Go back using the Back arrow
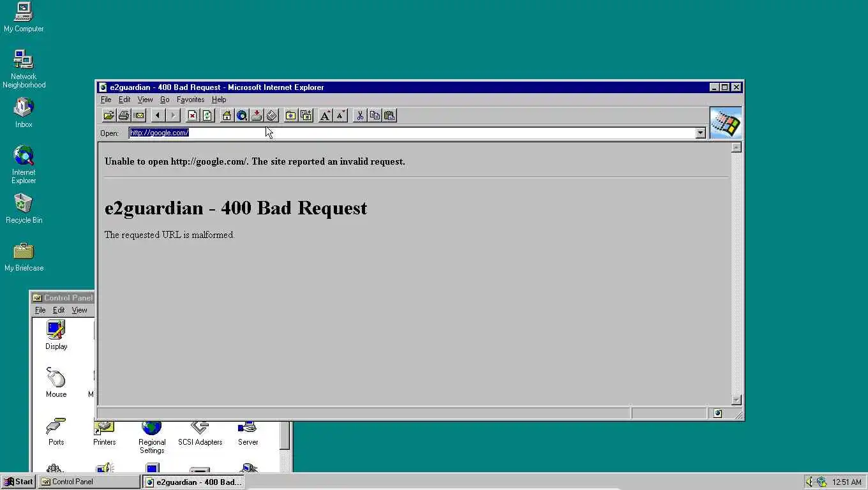The width and height of the screenshot is (868, 490). tap(158, 115)
